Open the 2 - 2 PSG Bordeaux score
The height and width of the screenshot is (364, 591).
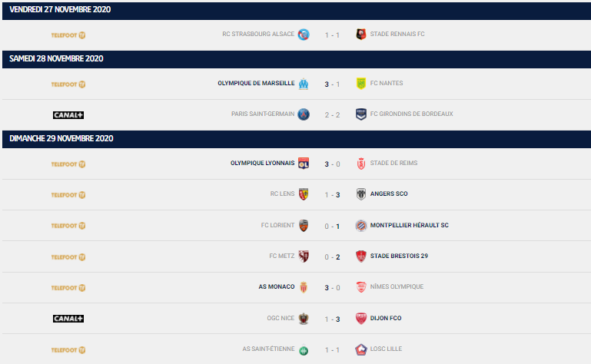tap(332, 115)
